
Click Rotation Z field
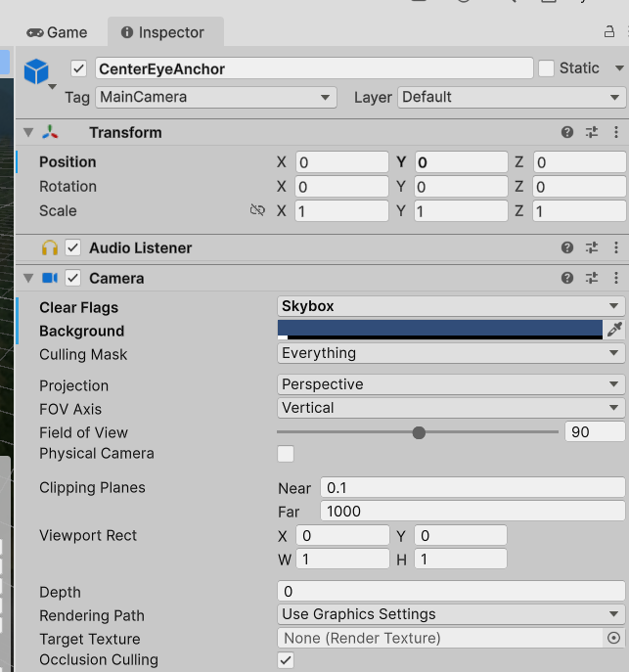579,187
